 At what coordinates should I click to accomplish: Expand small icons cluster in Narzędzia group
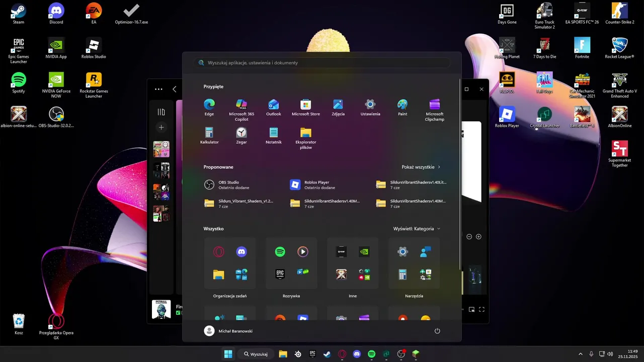426,275
